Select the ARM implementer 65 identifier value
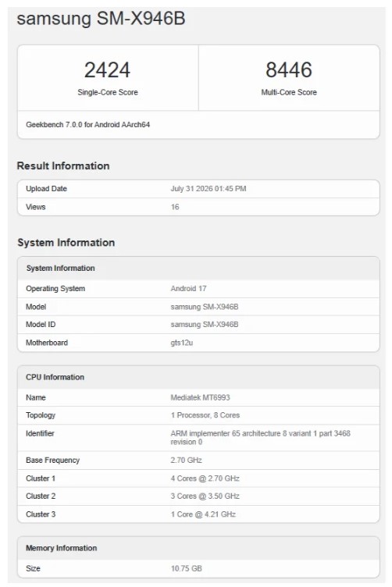 (x=261, y=438)
